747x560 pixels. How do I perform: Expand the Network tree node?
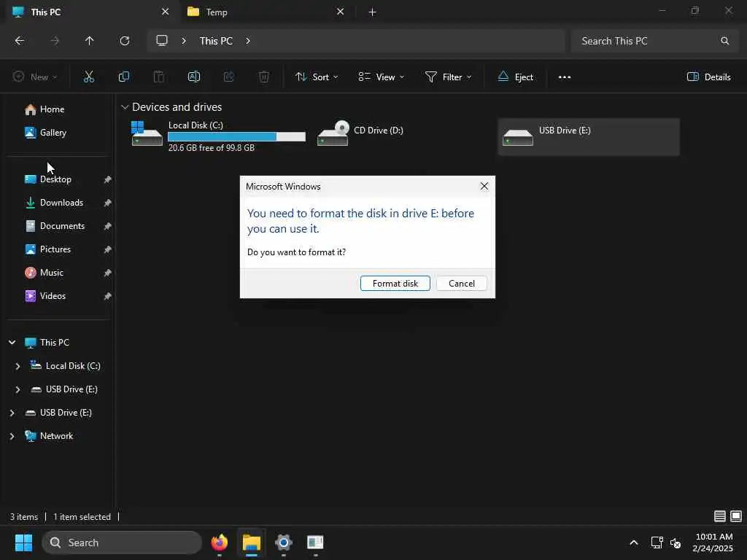click(x=12, y=436)
